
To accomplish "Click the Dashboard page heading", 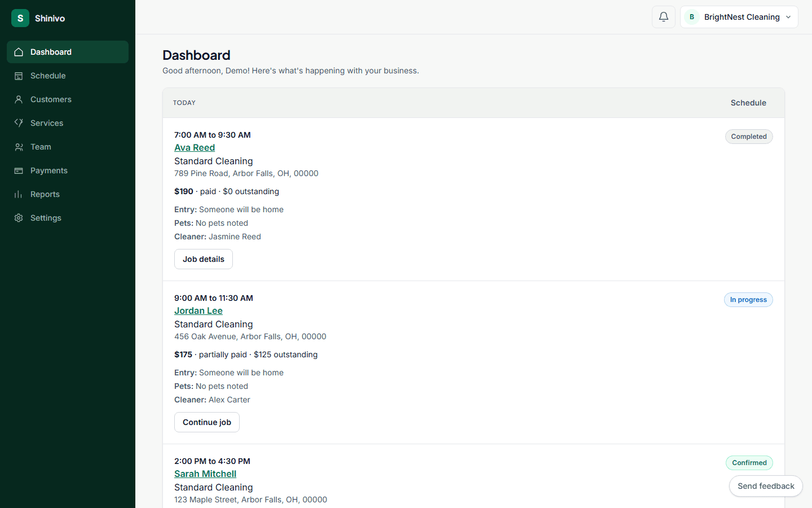I will click(x=196, y=55).
